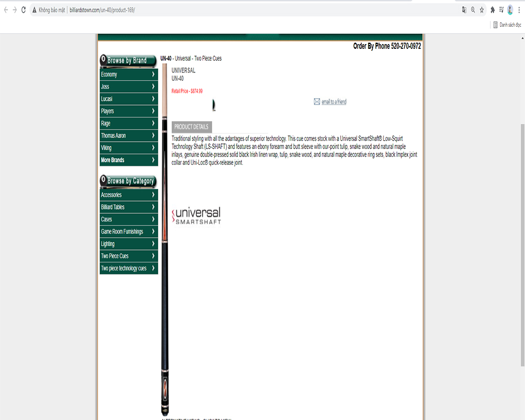525x420 pixels.
Task: Select Thomas Aaron brand
Action: (129, 135)
